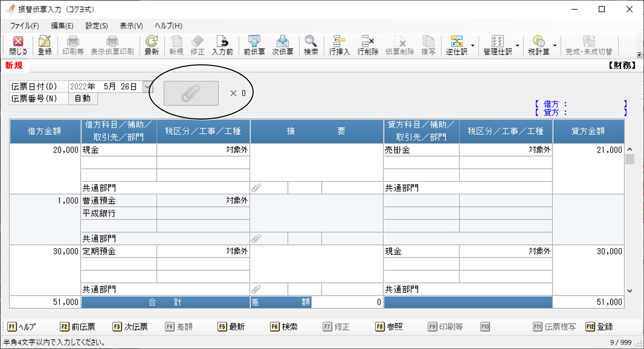
Task: Click the 閉じる (close) toolbar icon
Action: pyautogui.click(x=18, y=46)
